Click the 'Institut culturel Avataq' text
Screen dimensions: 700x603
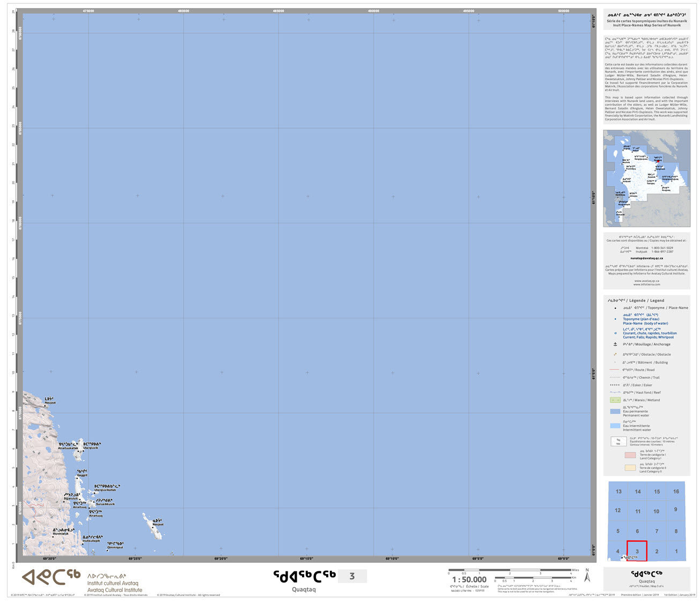tap(113, 583)
